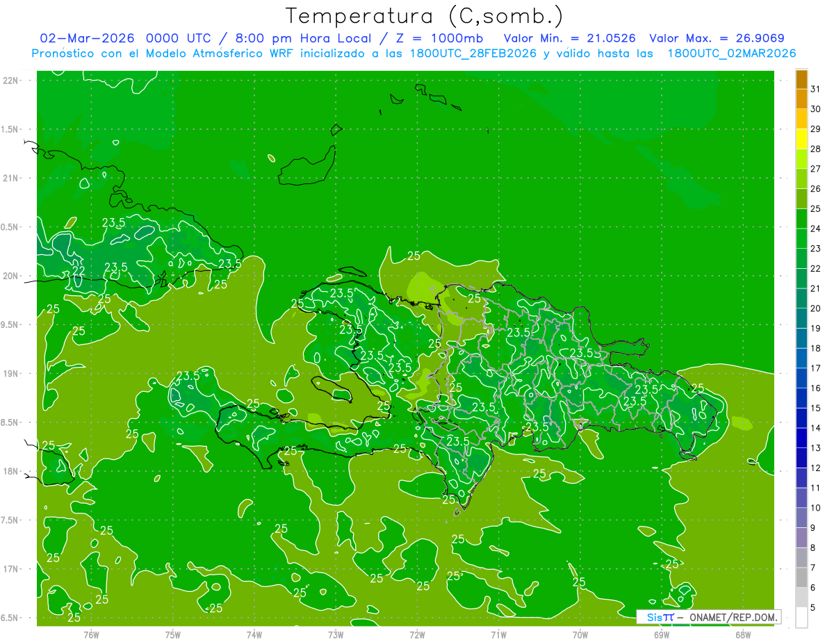Click the '31' label on the colorbar
This screenshot has height=644, width=834.
(815, 89)
